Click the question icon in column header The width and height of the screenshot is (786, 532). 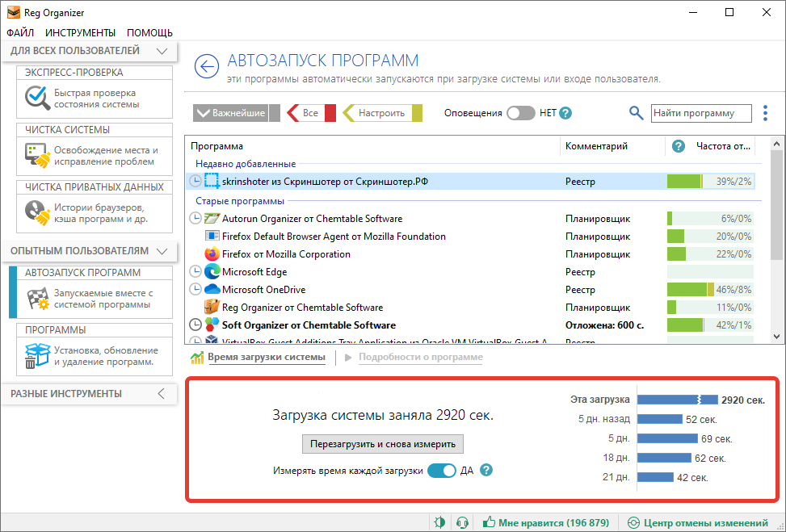point(679,146)
